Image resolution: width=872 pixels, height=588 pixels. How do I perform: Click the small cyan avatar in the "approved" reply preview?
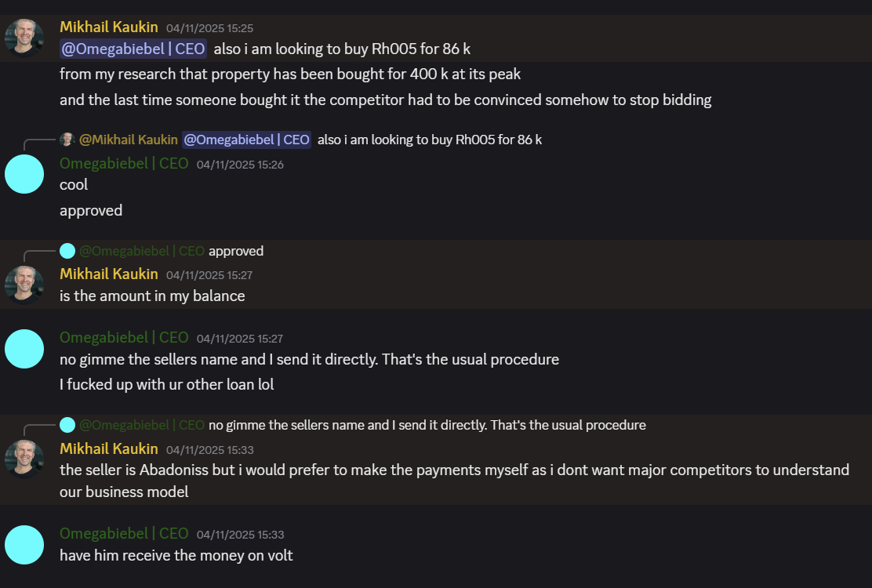click(67, 251)
